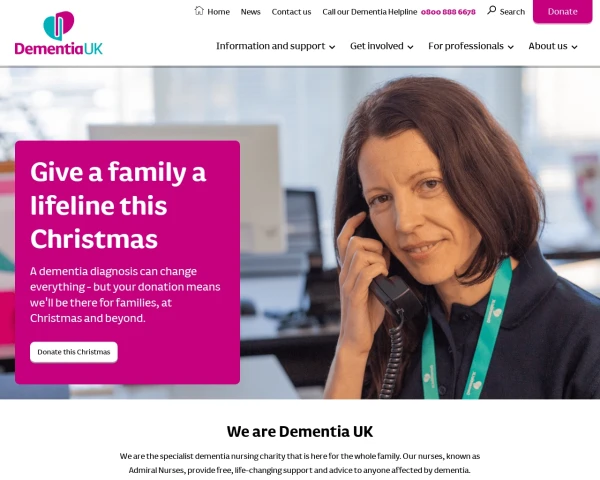
Task: Click the Donate this Christmas button
Action: coord(74,352)
